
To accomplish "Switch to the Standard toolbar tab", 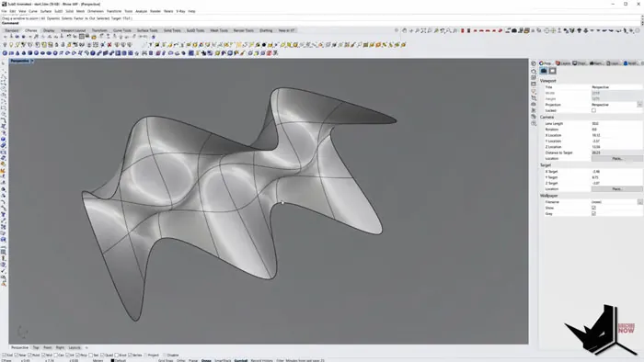I will (11, 30).
